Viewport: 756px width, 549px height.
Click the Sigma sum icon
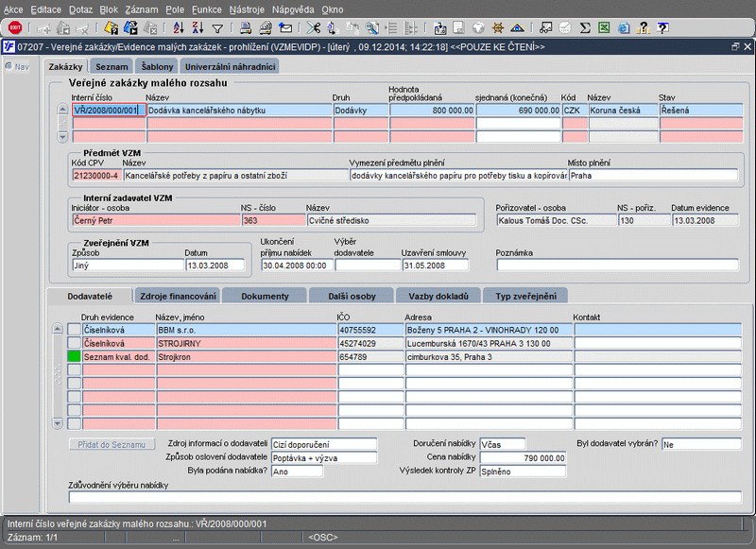coord(585,27)
